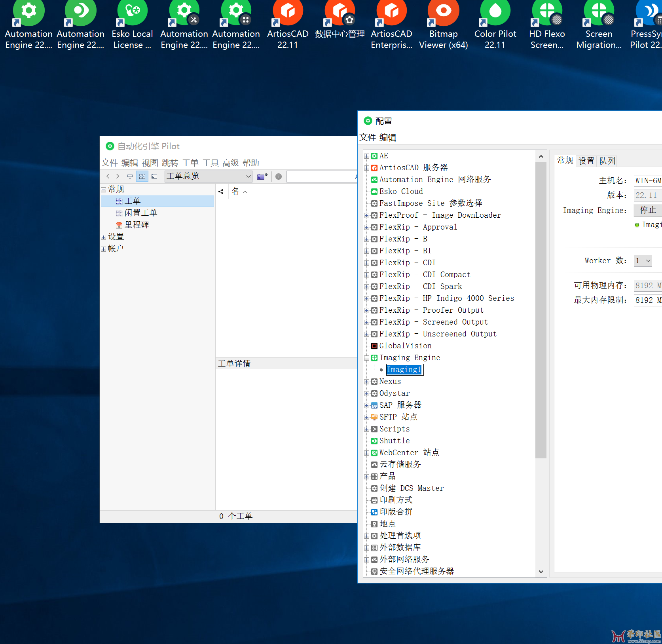Expand the Nexus node in the 配置 tree
The height and width of the screenshot is (644, 662).
(367, 382)
